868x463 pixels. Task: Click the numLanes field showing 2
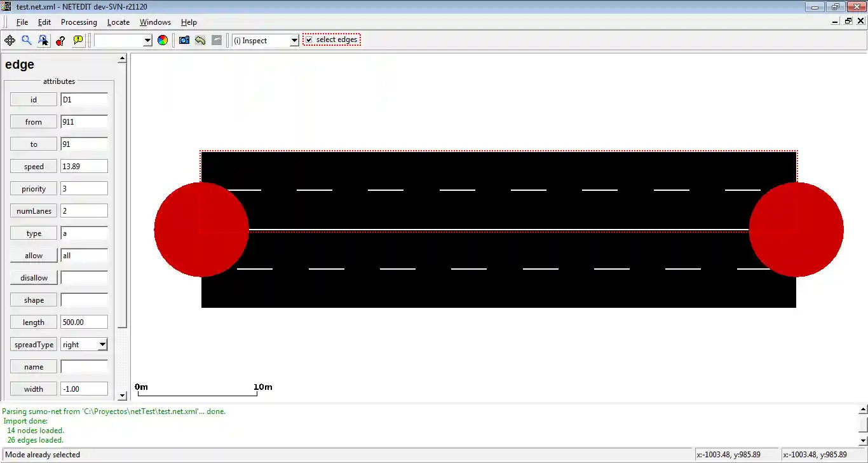84,211
